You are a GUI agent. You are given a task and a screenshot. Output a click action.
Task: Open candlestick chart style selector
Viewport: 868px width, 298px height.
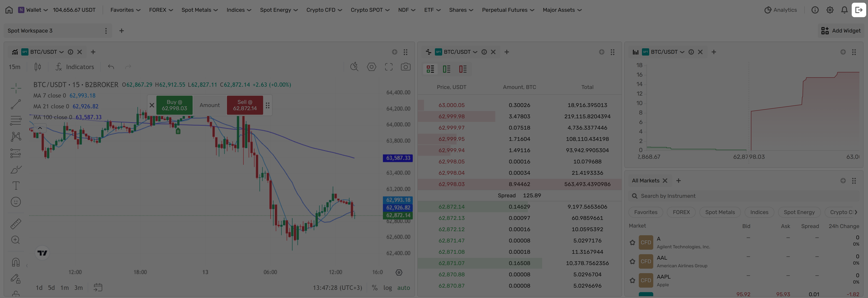[38, 67]
